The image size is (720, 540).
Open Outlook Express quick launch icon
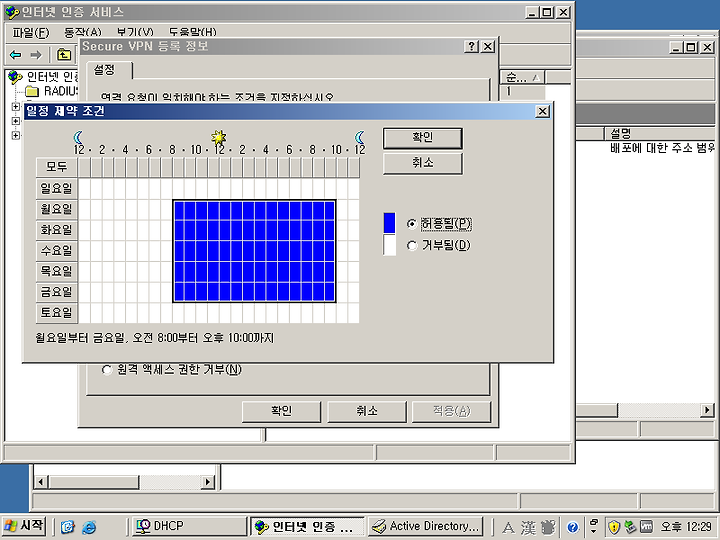68,527
